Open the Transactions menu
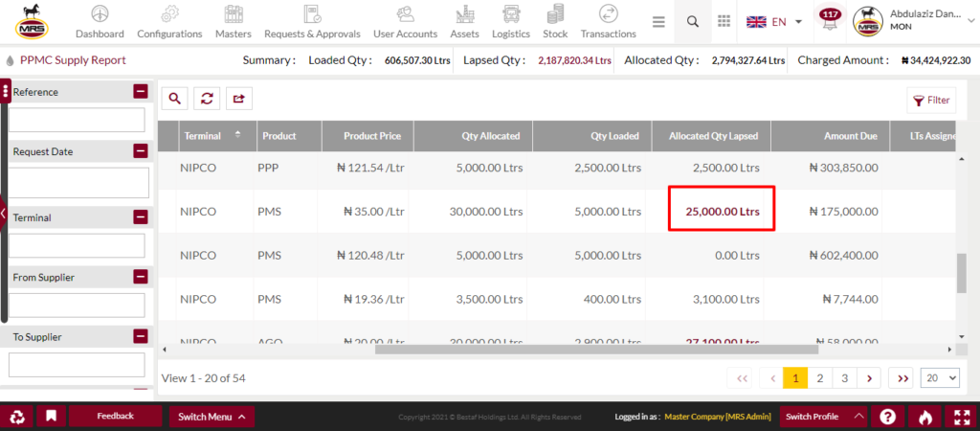 click(x=608, y=22)
